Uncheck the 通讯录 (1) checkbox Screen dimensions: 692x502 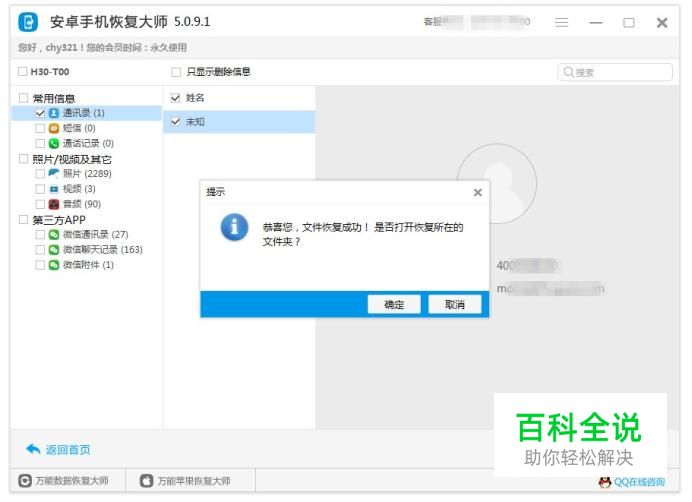40,113
